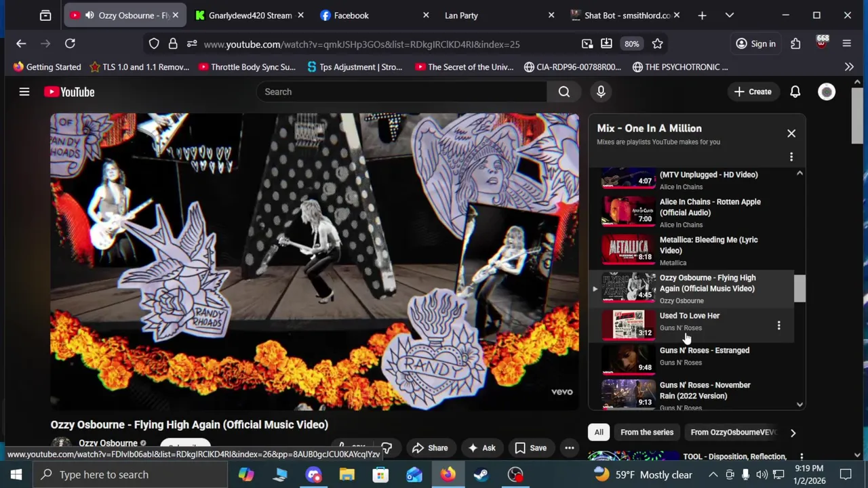Open the taskbar weather widget
The image size is (868, 488).
tap(643, 474)
